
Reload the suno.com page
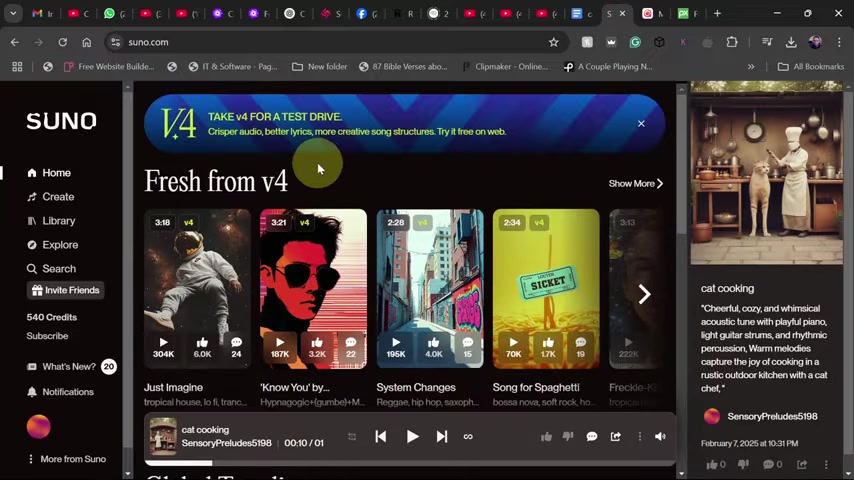pyautogui.click(x=63, y=42)
